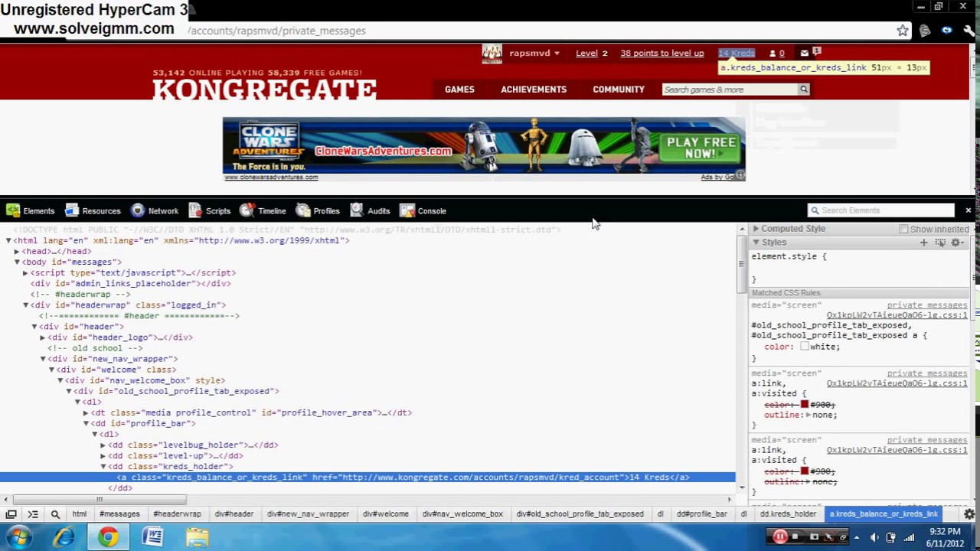Bookmark the page with the star icon

903,31
